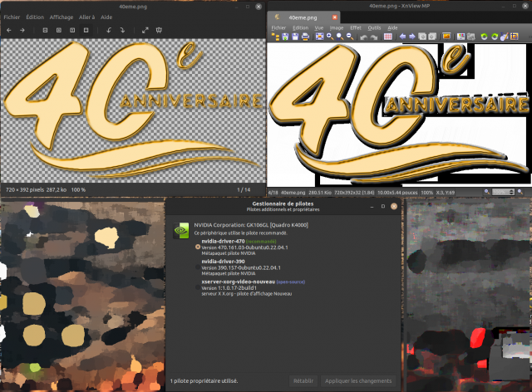This screenshot has height=392, width=532.
Task: Click the XnView zoom out magnifier icon
Action: tap(350, 37)
